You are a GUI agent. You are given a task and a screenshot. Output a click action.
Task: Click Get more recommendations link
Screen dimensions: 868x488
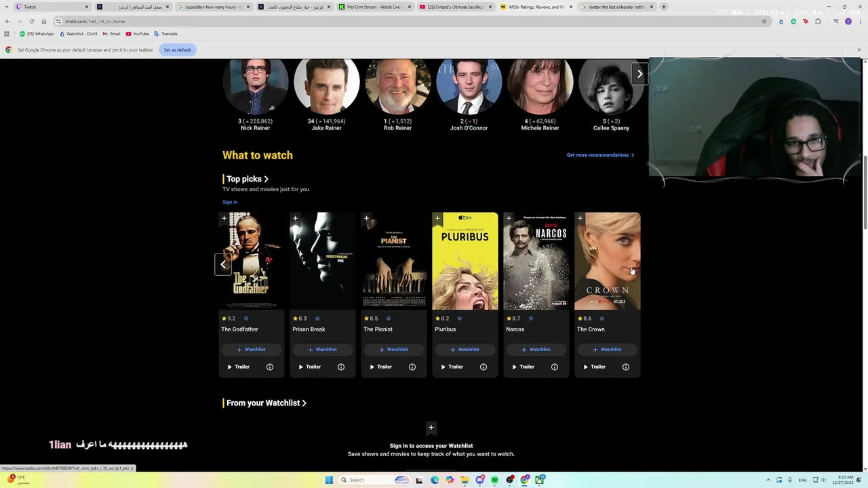[600, 155]
